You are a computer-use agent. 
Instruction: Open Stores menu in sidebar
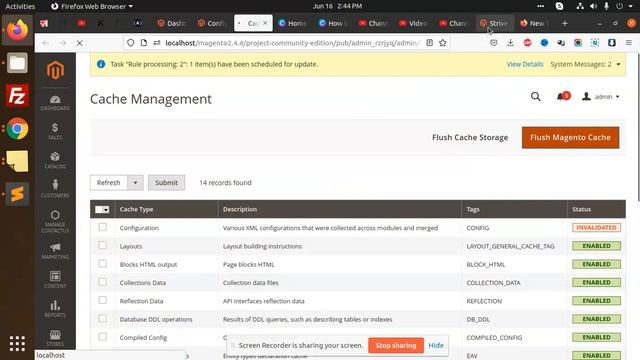tap(55, 338)
